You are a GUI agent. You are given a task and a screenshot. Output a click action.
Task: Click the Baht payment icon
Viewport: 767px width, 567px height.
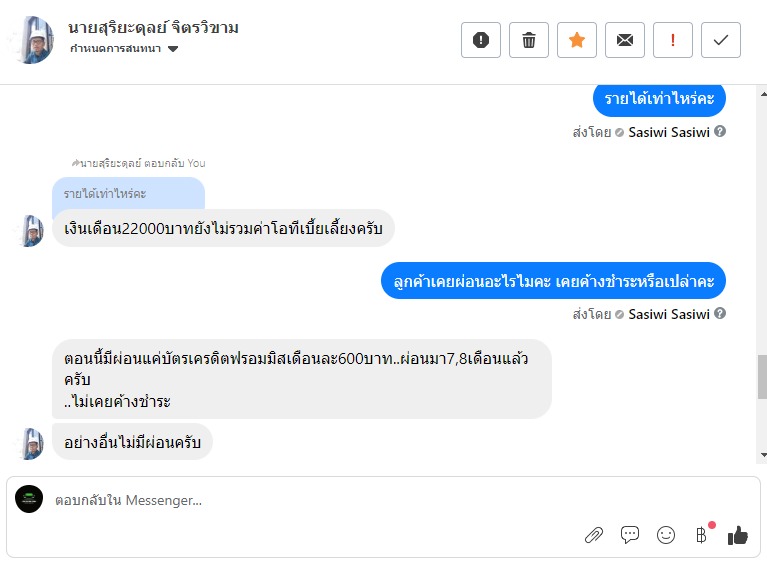[x=701, y=535]
